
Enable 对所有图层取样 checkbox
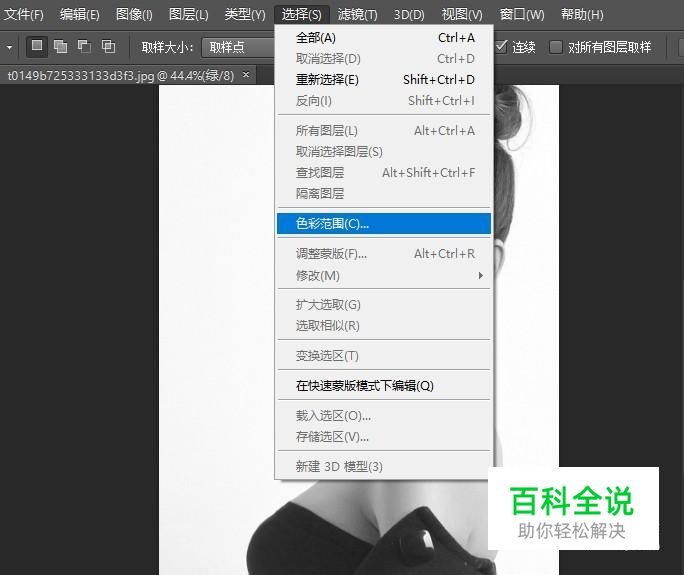[555, 47]
